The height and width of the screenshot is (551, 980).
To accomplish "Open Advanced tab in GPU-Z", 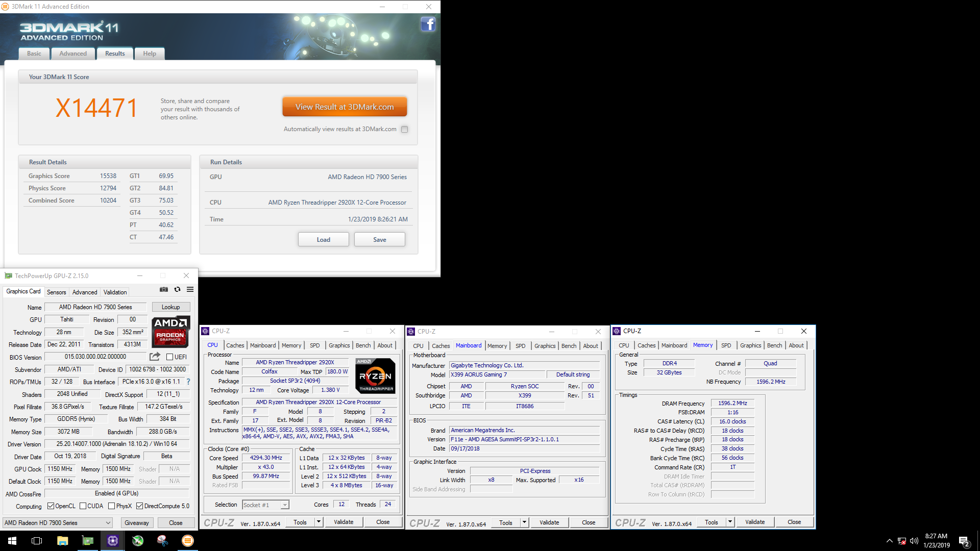I will click(85, 292).
